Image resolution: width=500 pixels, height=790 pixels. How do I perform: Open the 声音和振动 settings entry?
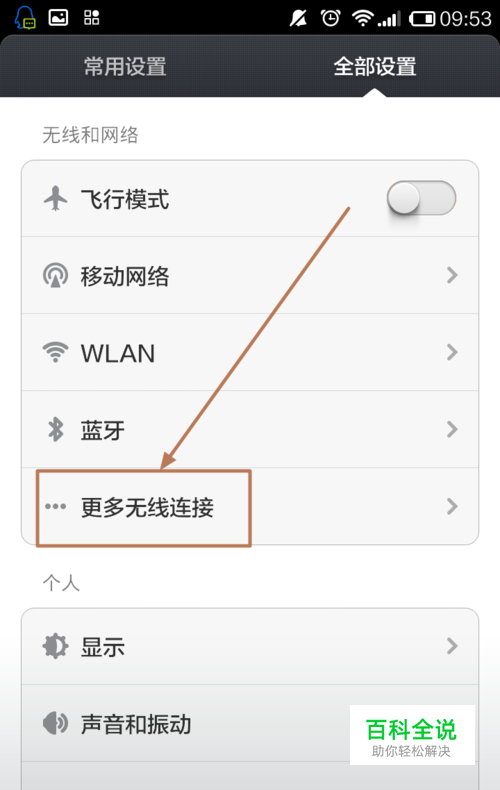point(250,723)
